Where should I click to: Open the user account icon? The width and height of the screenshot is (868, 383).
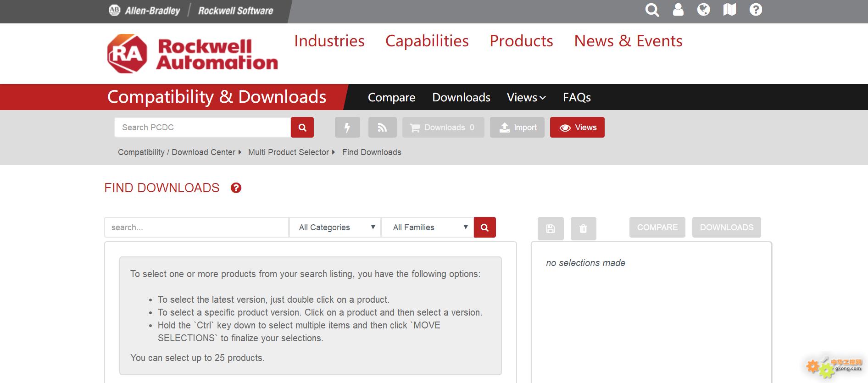678,10
